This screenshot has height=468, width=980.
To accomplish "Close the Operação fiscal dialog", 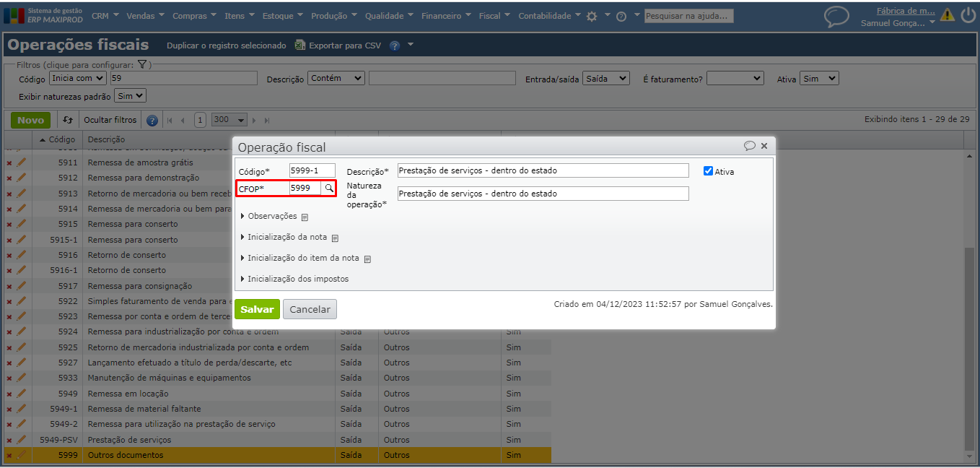I will click(x=764, y=146).
